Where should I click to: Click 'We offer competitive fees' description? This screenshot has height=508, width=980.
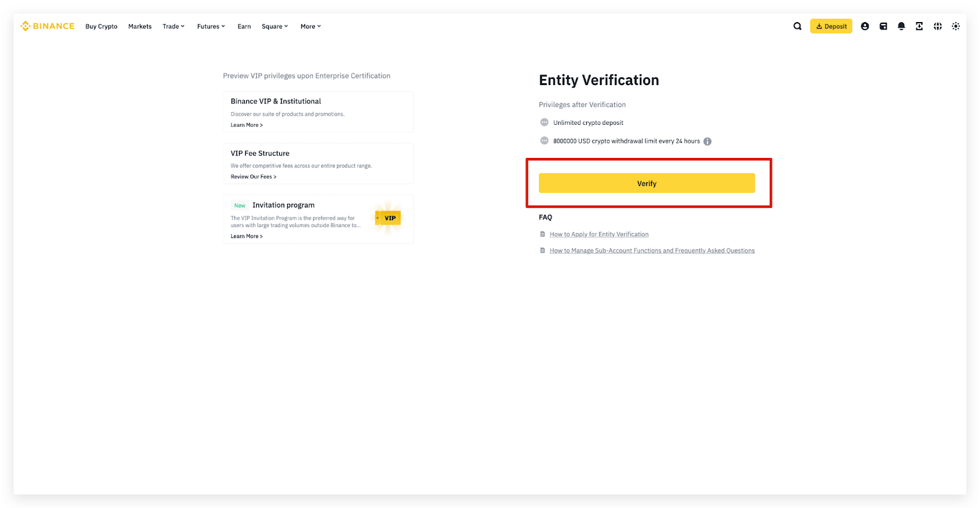tap(301, 166)
